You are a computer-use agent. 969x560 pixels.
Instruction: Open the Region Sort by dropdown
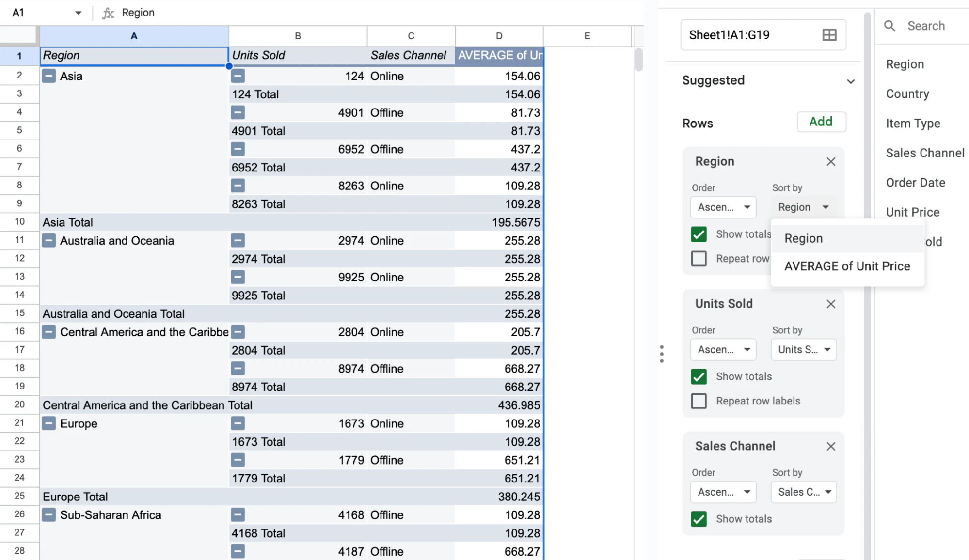click(x=804, y=207)
